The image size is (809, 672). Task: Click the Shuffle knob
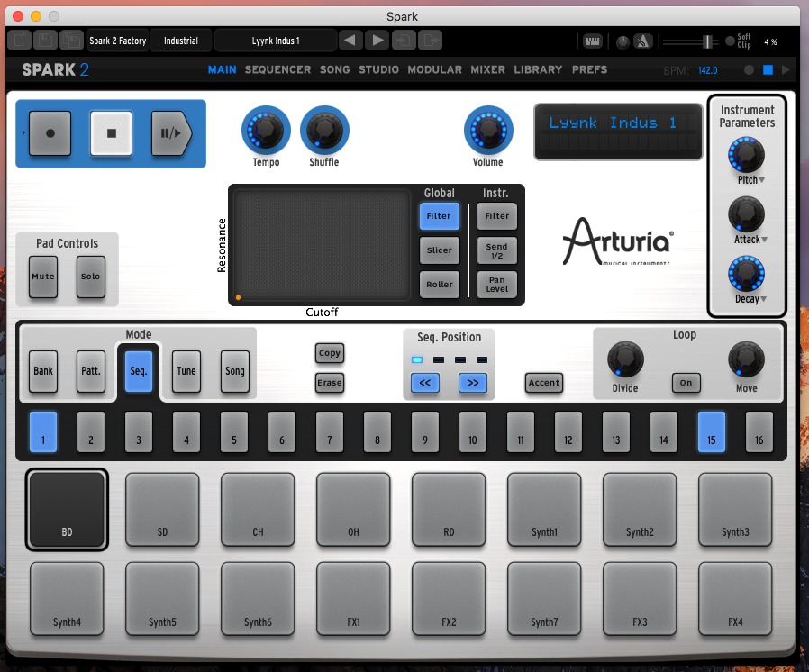(x=324, y=130)
